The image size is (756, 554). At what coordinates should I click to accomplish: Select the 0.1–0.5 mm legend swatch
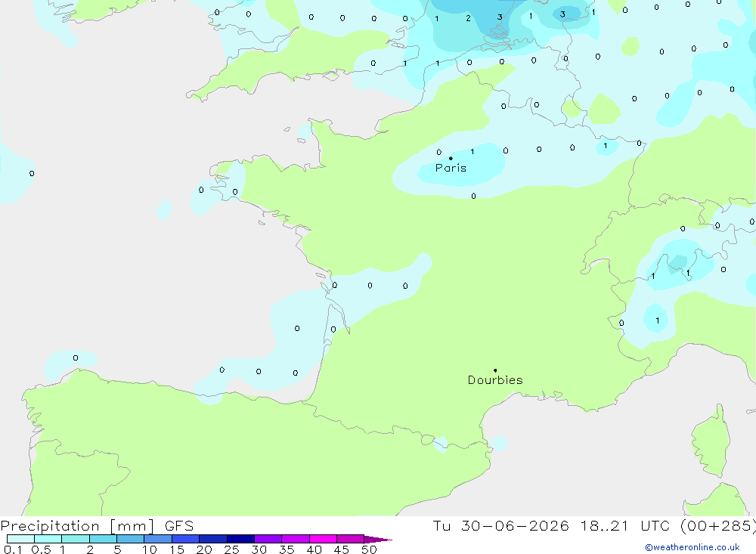click(20, 539)
